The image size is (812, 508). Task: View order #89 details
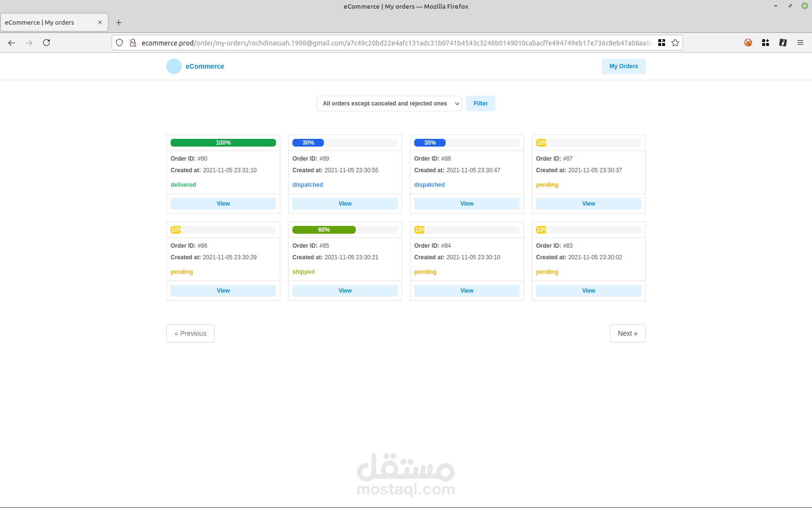345,204
